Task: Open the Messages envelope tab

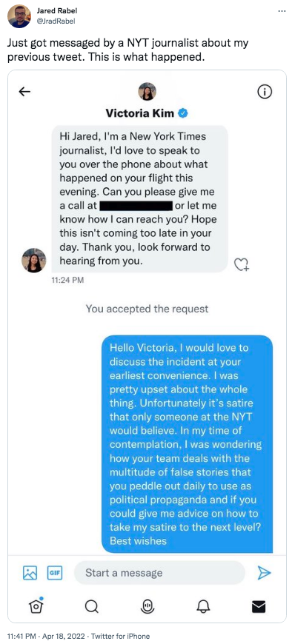Action: point(259,606)
